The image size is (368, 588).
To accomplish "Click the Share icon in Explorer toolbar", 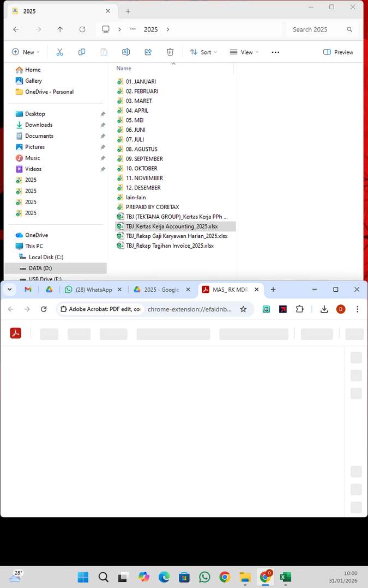I will tap(148, 52).
